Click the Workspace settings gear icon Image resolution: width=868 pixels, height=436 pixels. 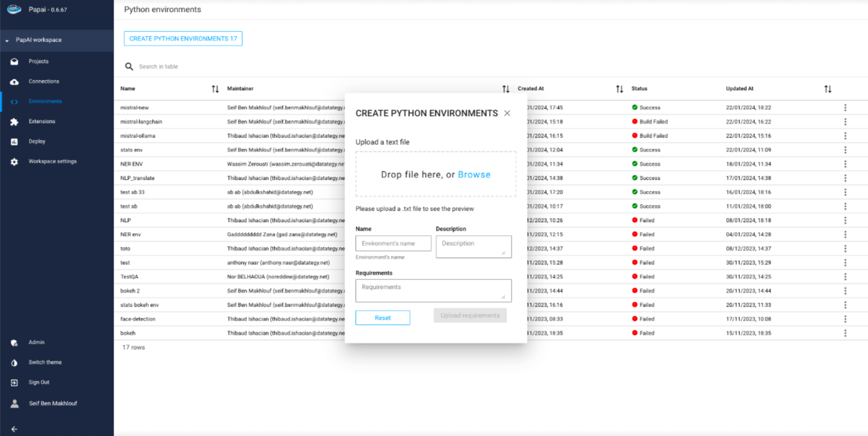15,162
